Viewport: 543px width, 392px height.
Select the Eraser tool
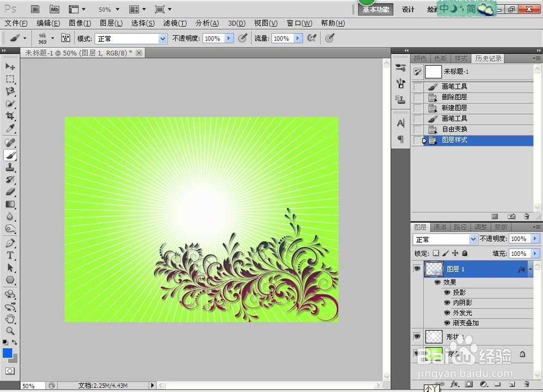[x=10, y=192]
